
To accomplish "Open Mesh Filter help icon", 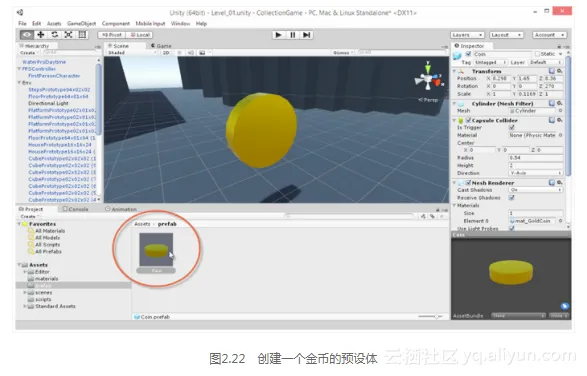I will (551, 103).
